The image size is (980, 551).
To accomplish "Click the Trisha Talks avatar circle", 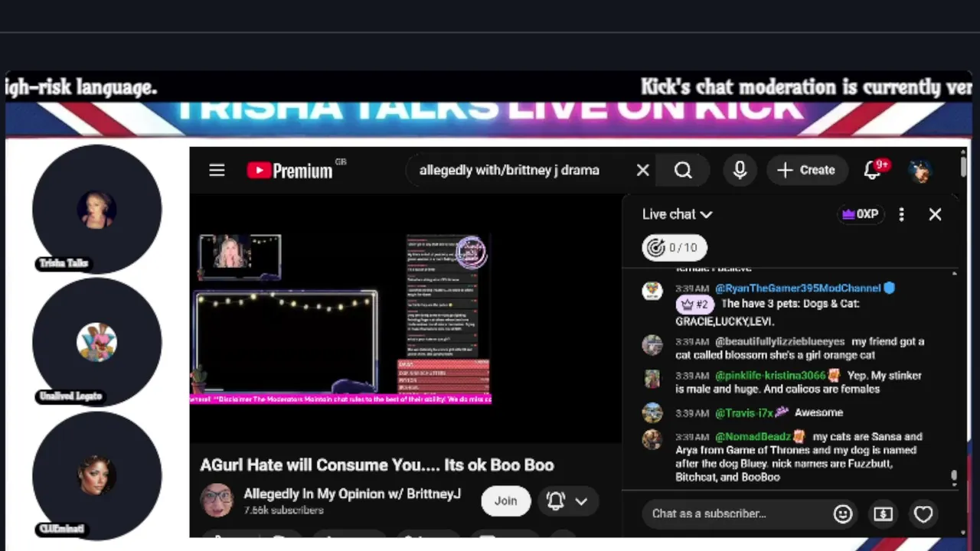I will [96, 208].
